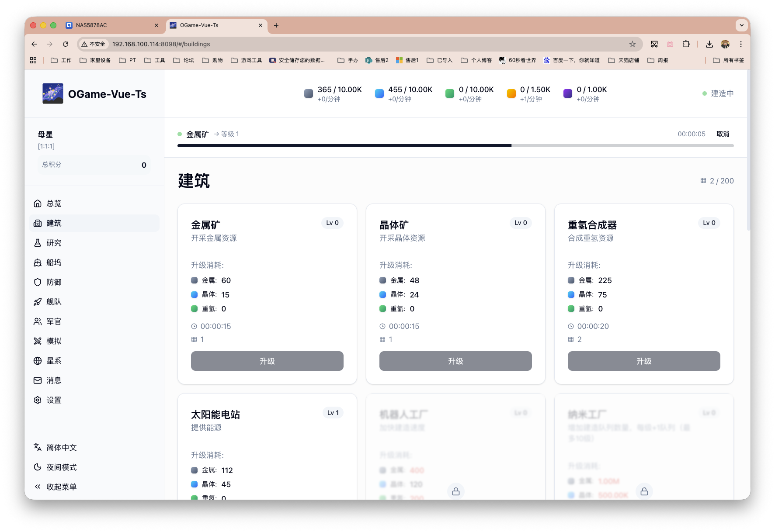Open the 星系 galaxy view

(54, 361)
